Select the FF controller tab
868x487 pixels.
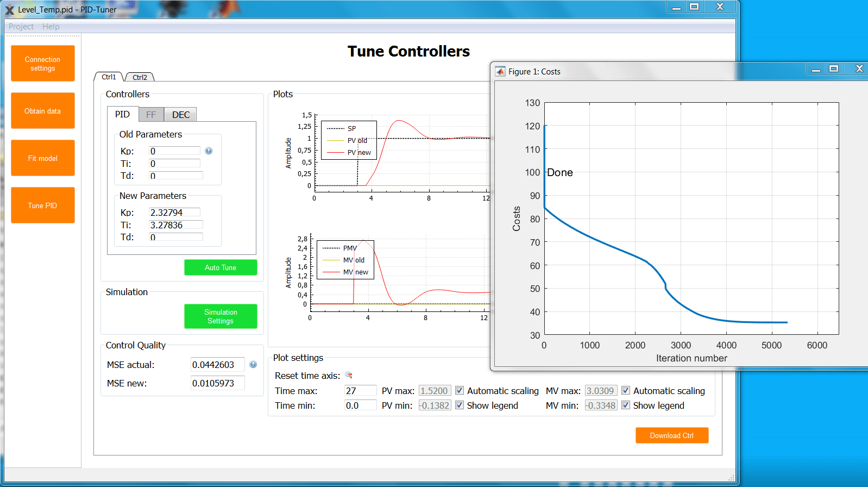coord(151,115)
